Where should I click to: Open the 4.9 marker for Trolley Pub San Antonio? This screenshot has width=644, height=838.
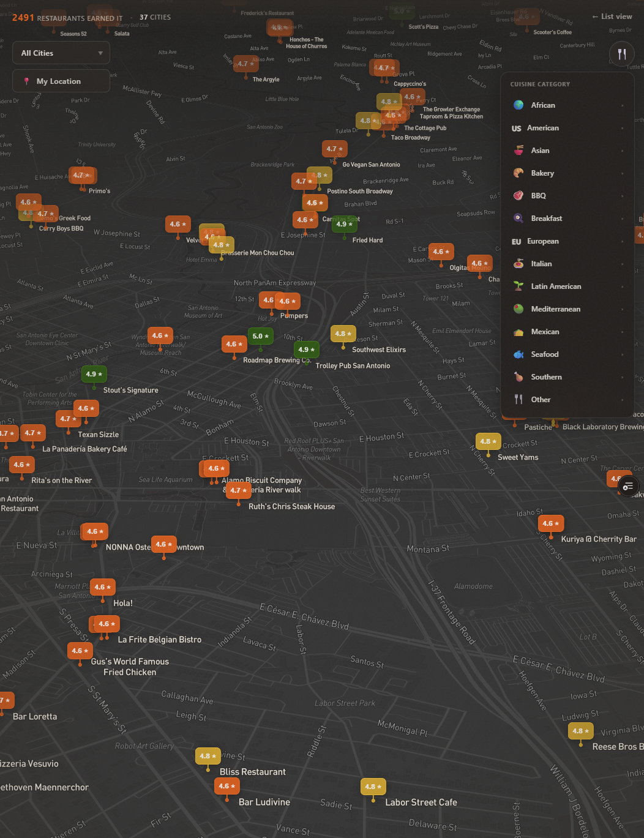coord(306,350)
